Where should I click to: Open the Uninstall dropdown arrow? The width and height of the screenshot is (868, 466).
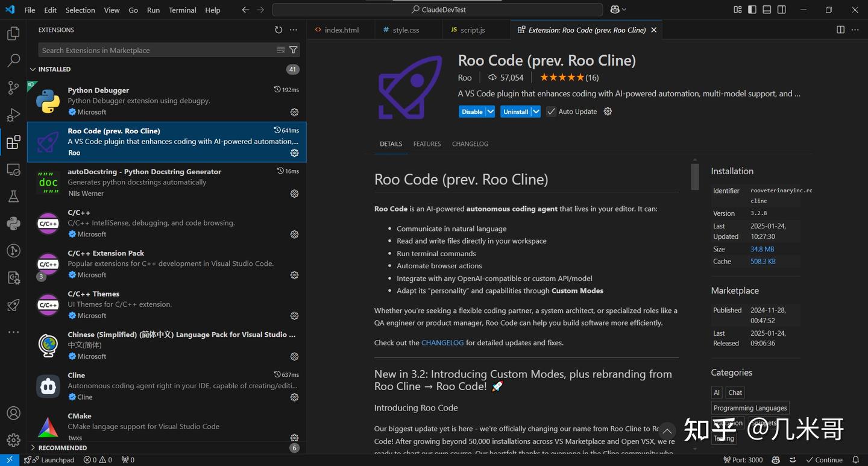(535, 111)
